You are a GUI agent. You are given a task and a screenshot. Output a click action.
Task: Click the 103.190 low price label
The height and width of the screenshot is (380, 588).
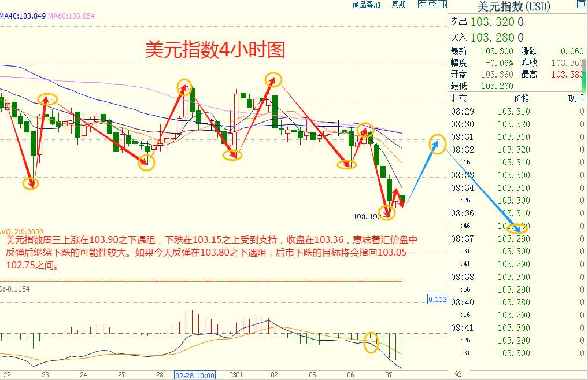pyautogui.click(x=367, y=216)
